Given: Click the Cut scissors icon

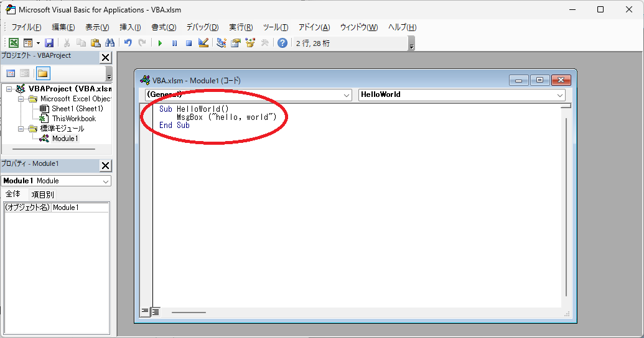Looking at the screenshot, I should click(x=67, y=43).
